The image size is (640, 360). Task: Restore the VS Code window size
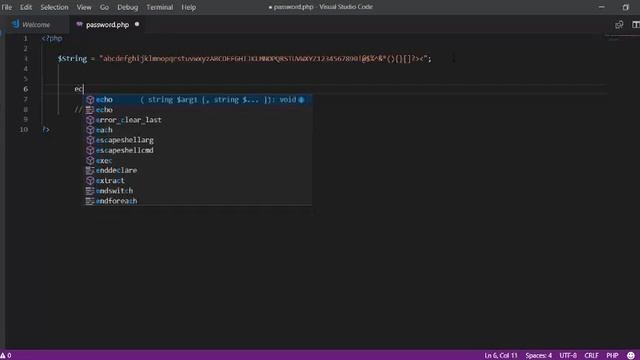pos(625,7)
